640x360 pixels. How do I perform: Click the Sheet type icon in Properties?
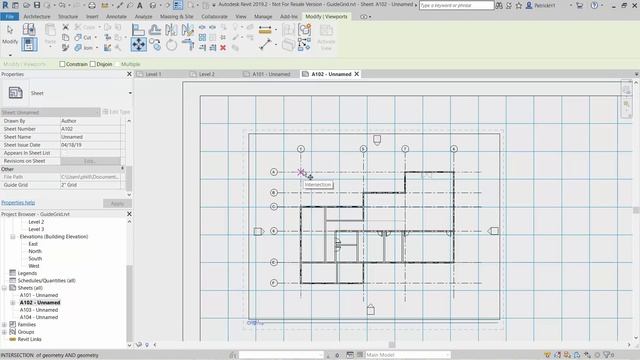click(x=16, y=93)
